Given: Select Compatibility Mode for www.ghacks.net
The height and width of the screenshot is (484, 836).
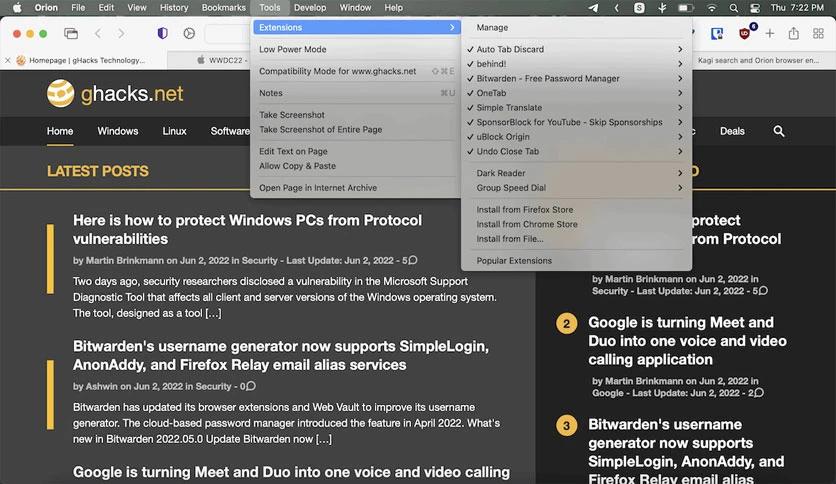Looking at the screenshot, I should point(356,71).
